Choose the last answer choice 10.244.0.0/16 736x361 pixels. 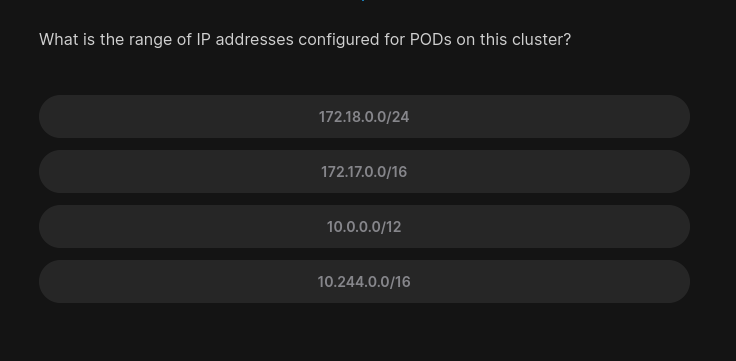tap(364, 281)
